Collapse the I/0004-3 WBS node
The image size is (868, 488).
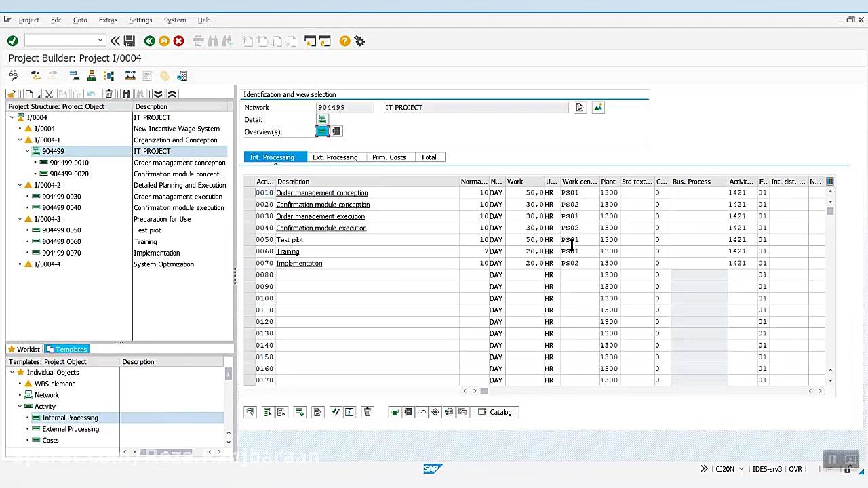click(x=20, y=219)
